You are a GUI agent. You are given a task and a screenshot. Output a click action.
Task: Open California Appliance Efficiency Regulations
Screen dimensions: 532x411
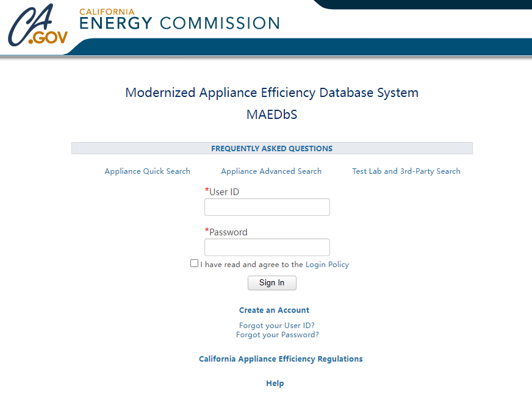(x=281, y=359)
